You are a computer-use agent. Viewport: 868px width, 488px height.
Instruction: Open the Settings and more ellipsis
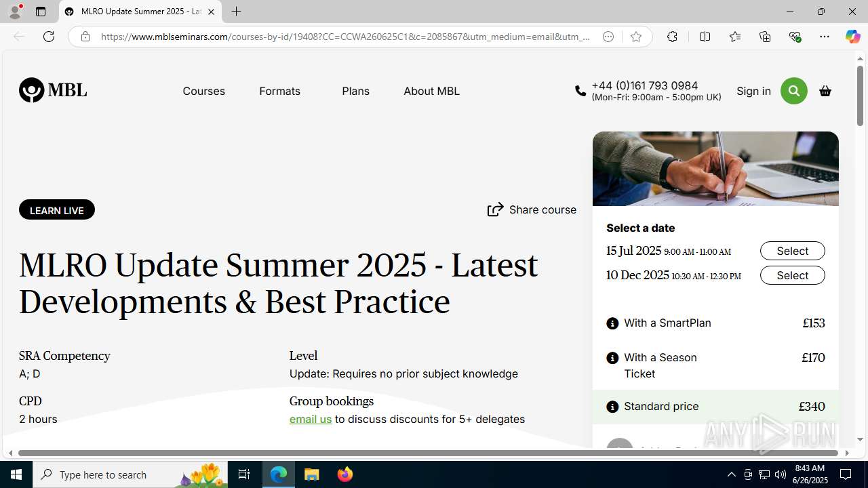coord(825,37)
